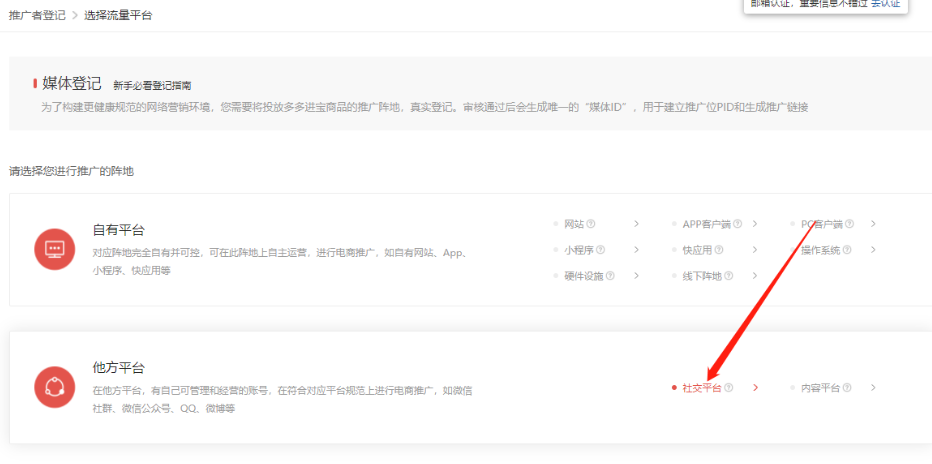Select the 社交平台 option
Image resolution: width=932 pixels, height=464 pixels.
(x=701, y=388)
